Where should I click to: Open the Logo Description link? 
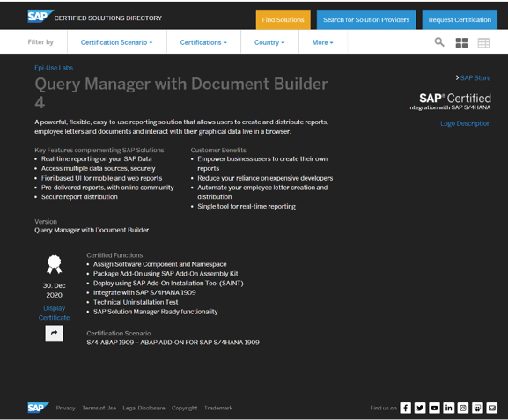tap(465, 123)
